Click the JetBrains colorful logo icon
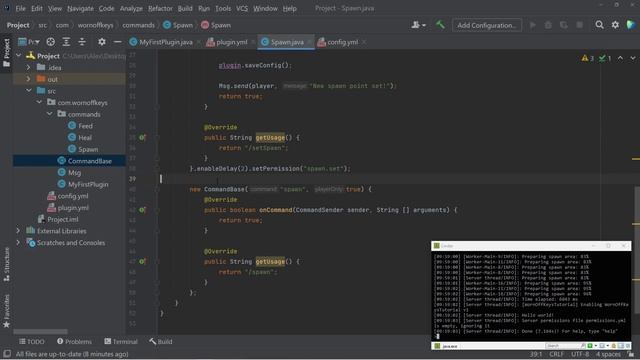Image resolution: width=640 pixels, height=360 pixels. pos(631,25)
